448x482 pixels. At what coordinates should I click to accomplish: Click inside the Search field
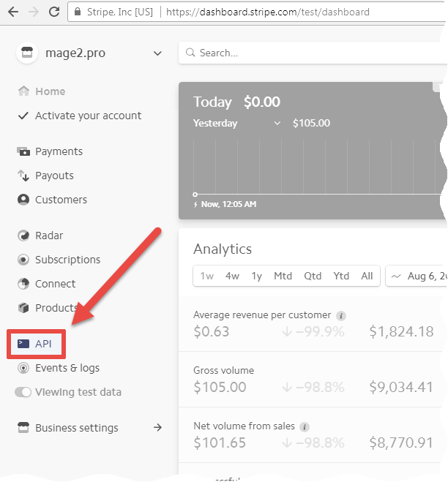(313, 53)
